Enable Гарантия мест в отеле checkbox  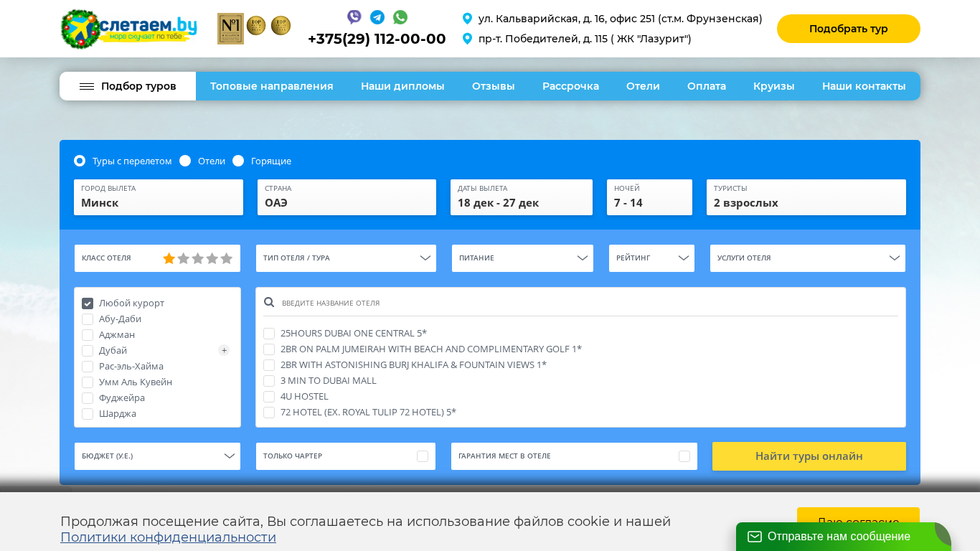coord(684,456)
